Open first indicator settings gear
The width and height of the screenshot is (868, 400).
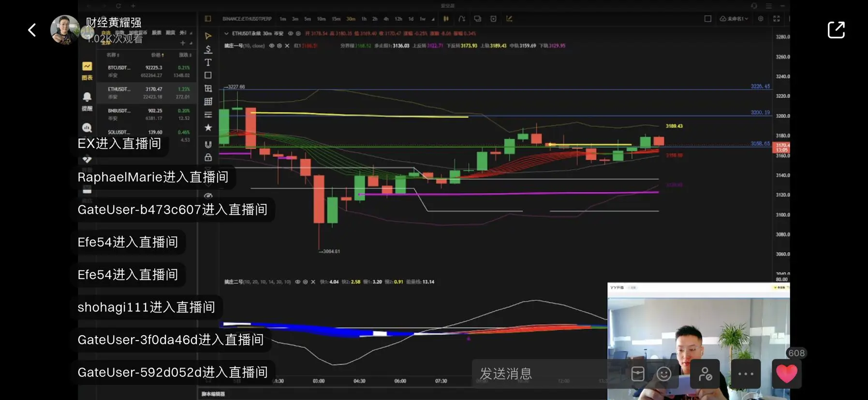[279, 46]
